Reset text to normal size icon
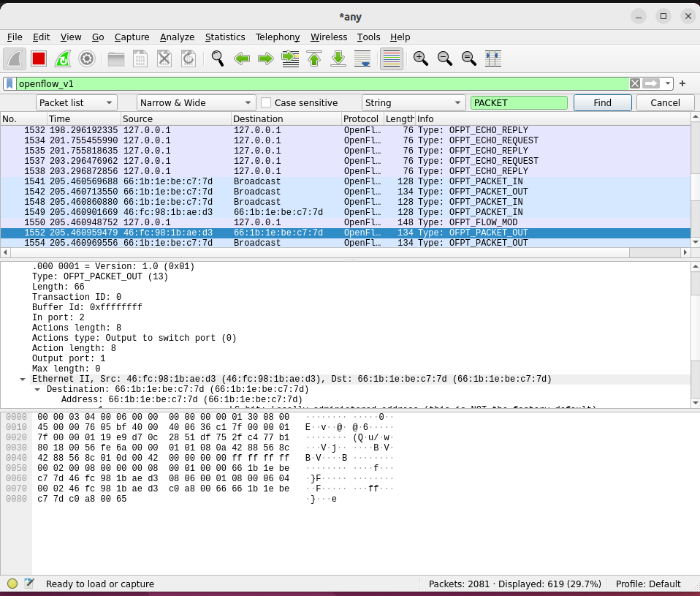Image resolution: width=700 pixels, height=596 pixels. (x=469, y=59)
